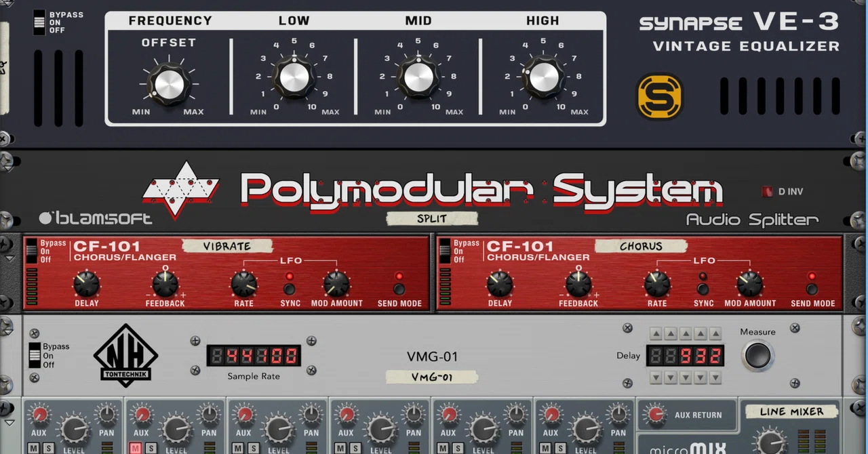Mute mixer channel 4 with M button
Image resolution: width=868 pixels, height=454 pixels.
[x=340, y=448]
